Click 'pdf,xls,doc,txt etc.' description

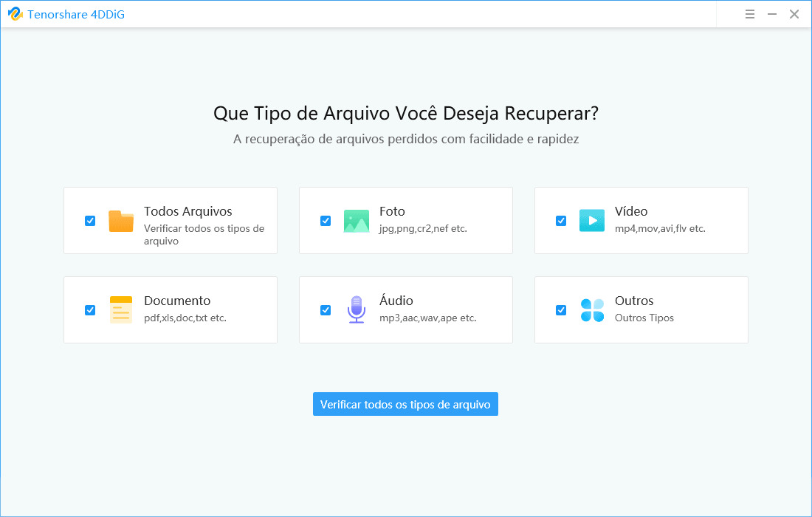pos(185,318)
